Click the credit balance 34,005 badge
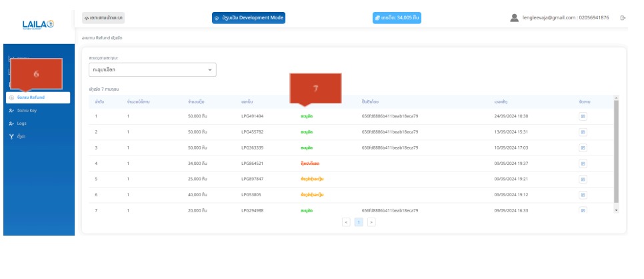 (x=397, y=18)
